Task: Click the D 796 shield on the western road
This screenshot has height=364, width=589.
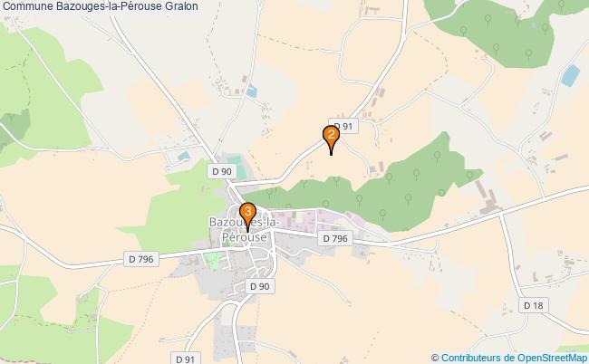Action: pyautogui.click(x=141, y=259)
